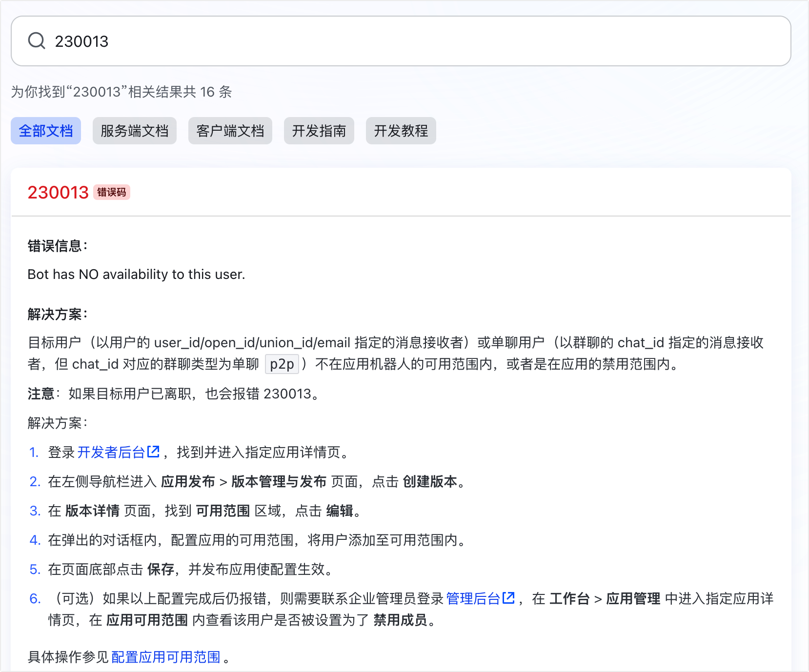Viewport: 809px width, 672px height.
Task: Click the 错误码 tag badge
Action: pos(111,193)
